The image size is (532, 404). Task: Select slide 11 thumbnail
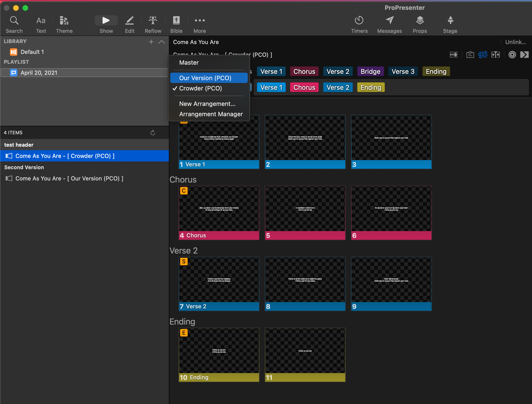[x=305, y=355]
